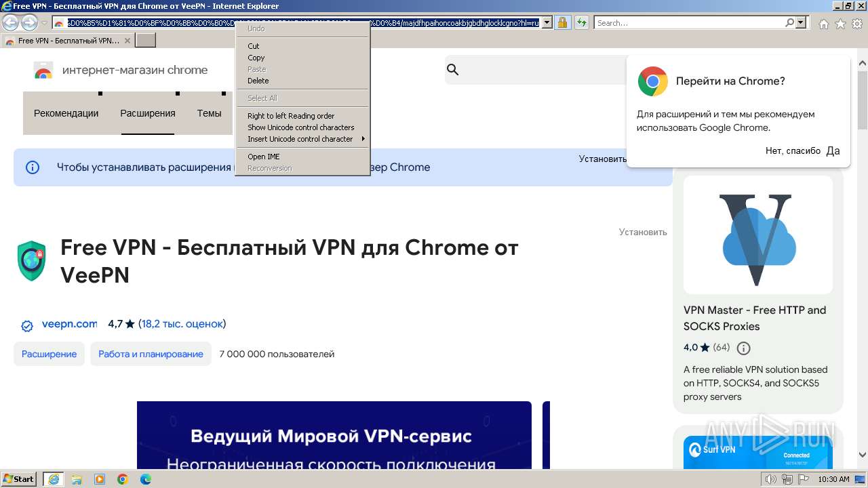Select Right to left Reading order
The height and width of the screenshot is (488, 868).
pos(302,116)
